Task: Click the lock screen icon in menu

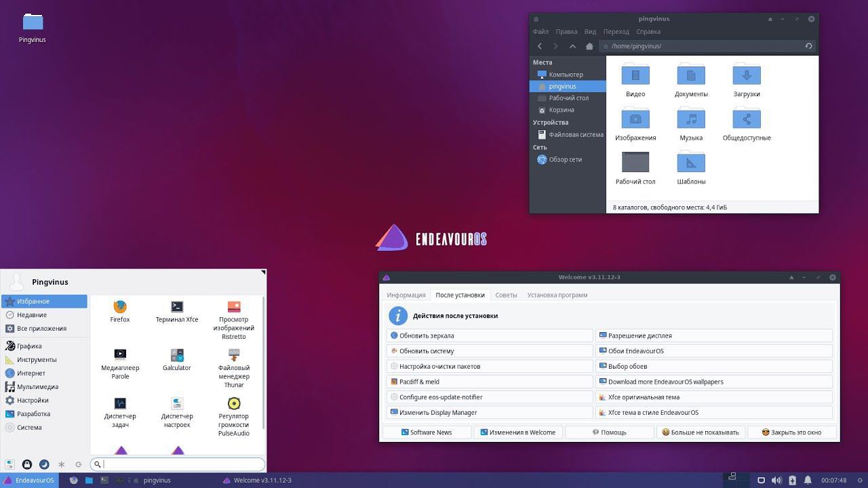Action: tap(27, 464)
